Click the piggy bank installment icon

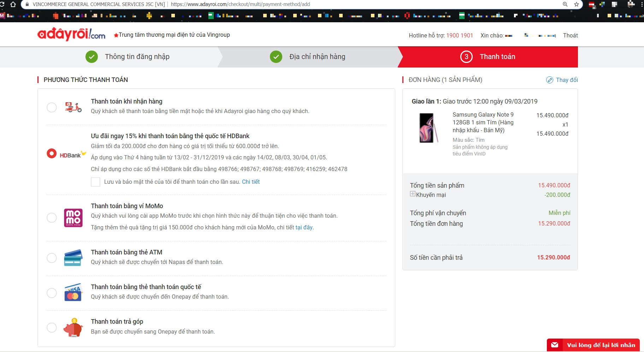(x=73, y=327)
